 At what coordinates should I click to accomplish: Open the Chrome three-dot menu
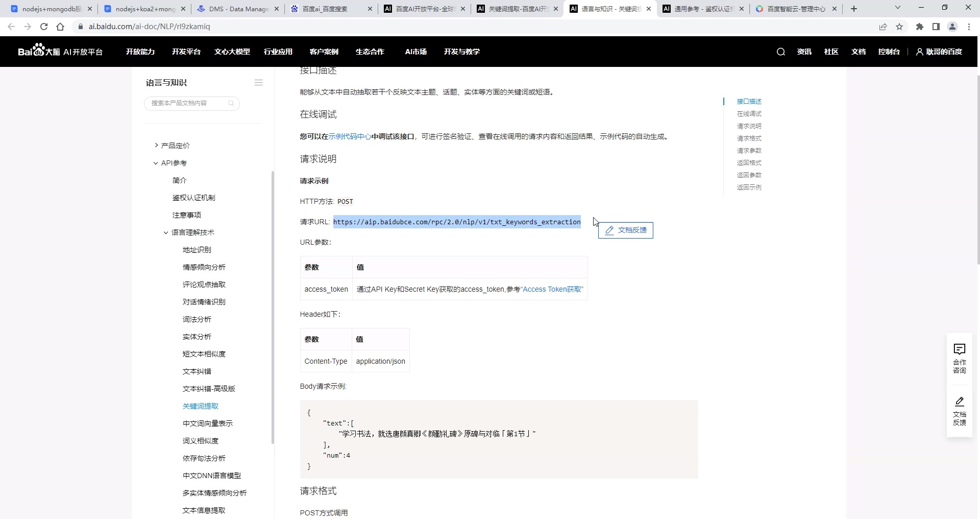[969, 27]
